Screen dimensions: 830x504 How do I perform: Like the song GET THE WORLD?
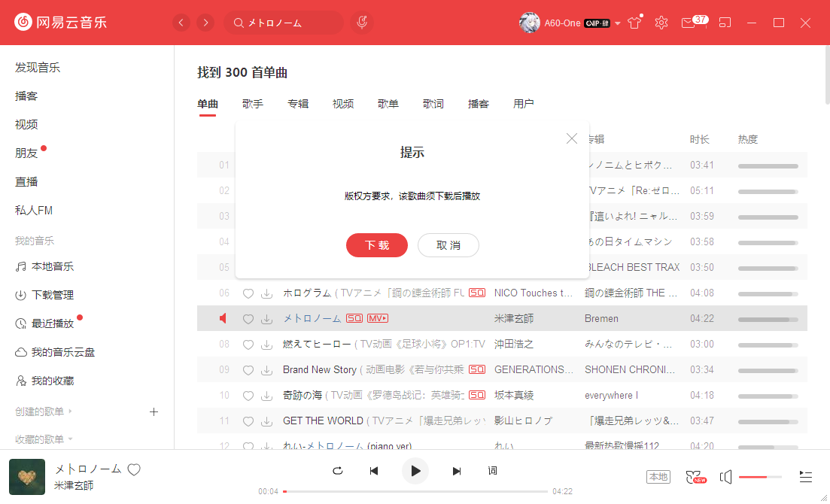(x=248, y=421)
